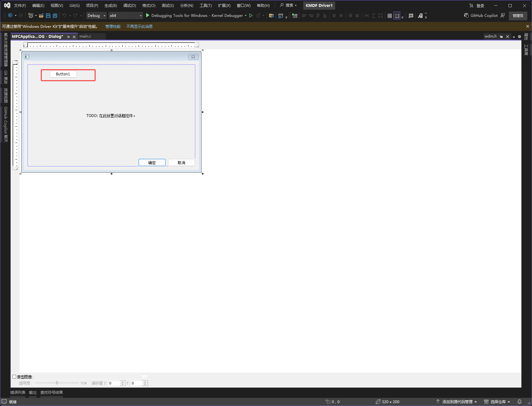Switch to the wdm.h preview tab
The height and width of the screenshot is (406, 532).
[x=491, y=36]
